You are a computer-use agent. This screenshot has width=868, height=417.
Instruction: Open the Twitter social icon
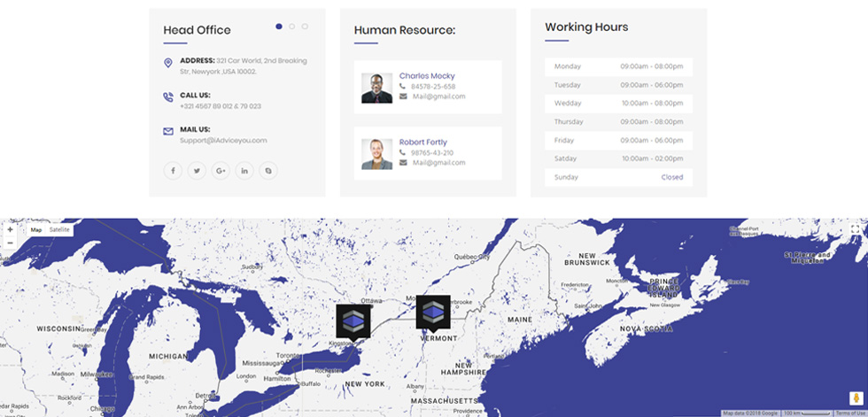(197, 171)
